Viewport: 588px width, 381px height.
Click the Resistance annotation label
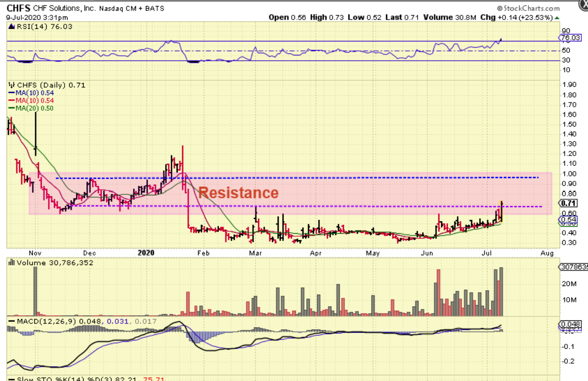point(239,192)
